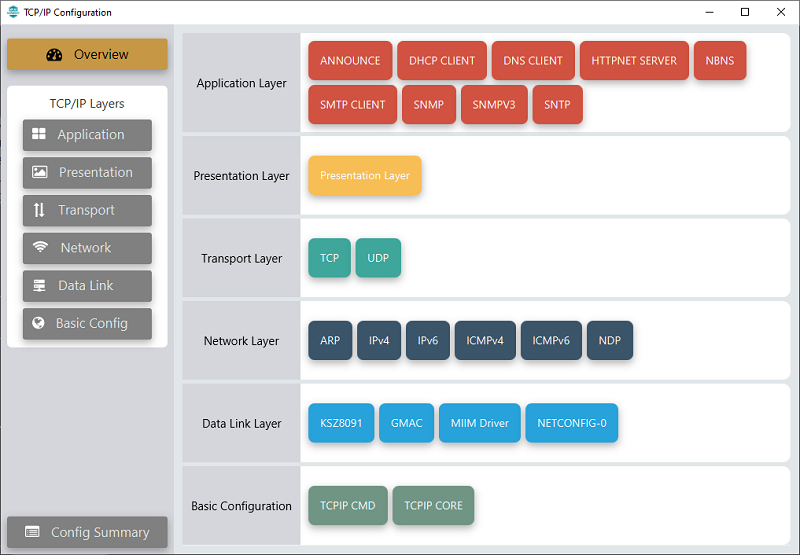The height and width of the screenshot is (555, 800).
Task: Open the SNMPV3 module settings
Action: pos(493,105)
